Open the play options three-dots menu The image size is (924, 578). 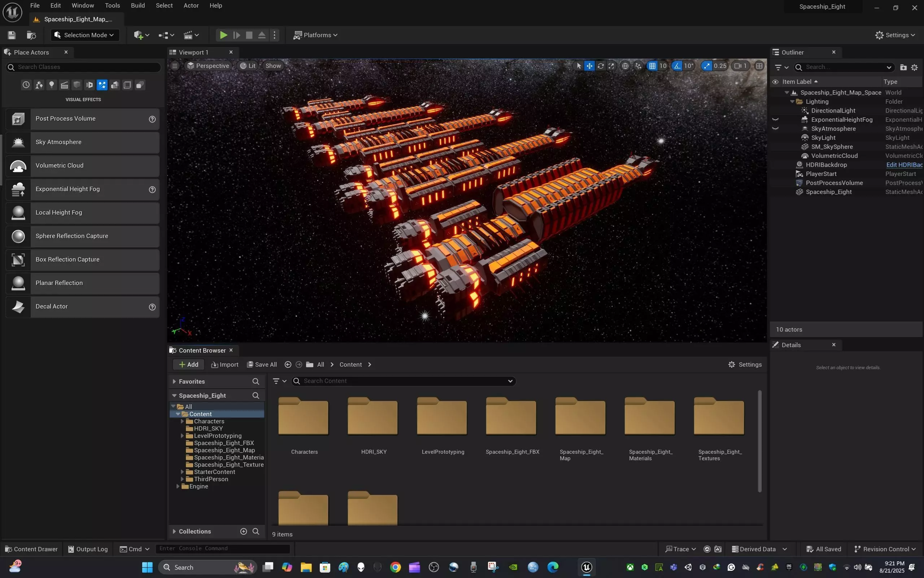[275, 35]
